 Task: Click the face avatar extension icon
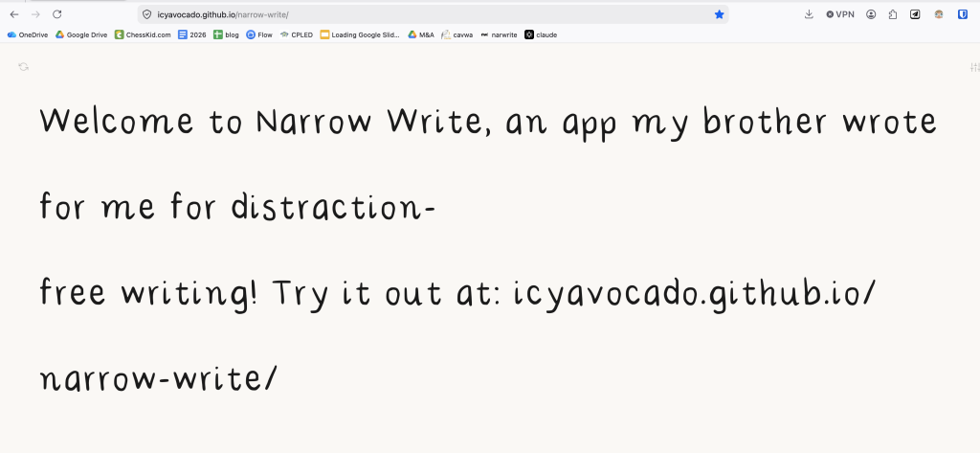(939, 14)
